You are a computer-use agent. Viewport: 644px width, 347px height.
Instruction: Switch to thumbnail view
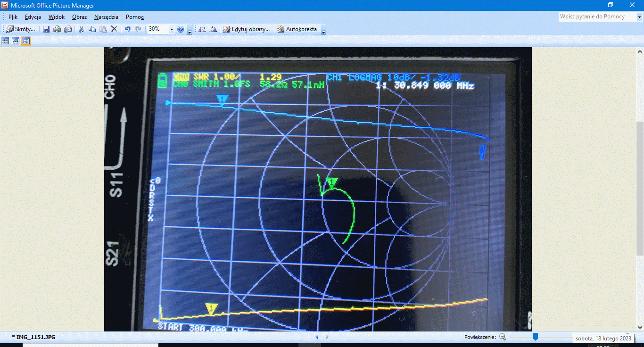(x=6, y=41)
